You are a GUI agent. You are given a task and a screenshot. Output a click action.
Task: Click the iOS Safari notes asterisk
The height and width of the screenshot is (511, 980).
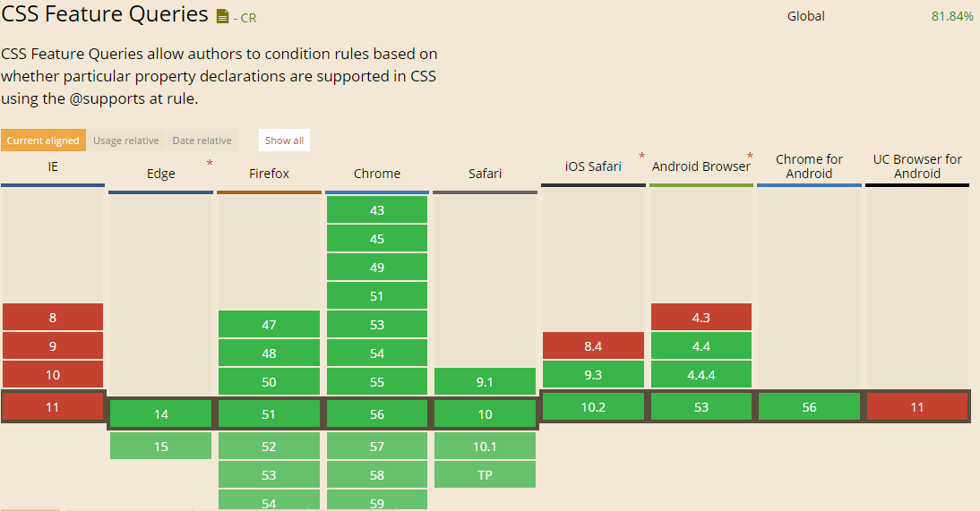coord(641,157)
